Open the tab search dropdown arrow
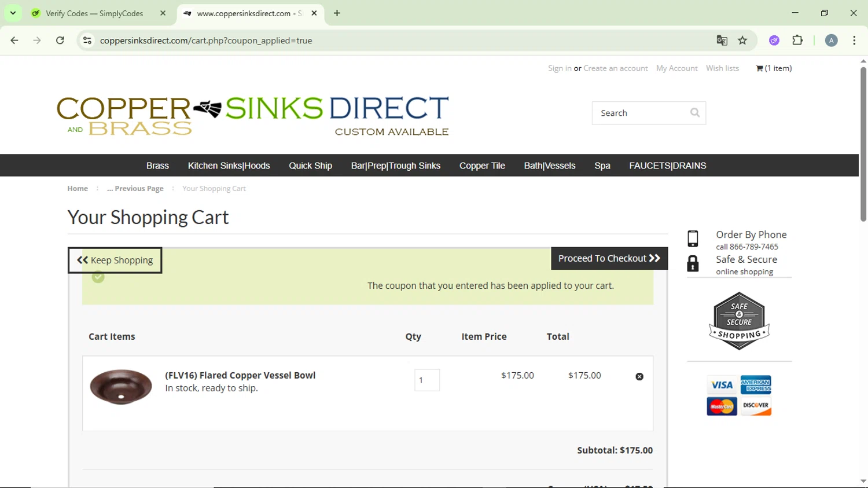Viewport: 868px width, 488px height. tap(13, 13)
